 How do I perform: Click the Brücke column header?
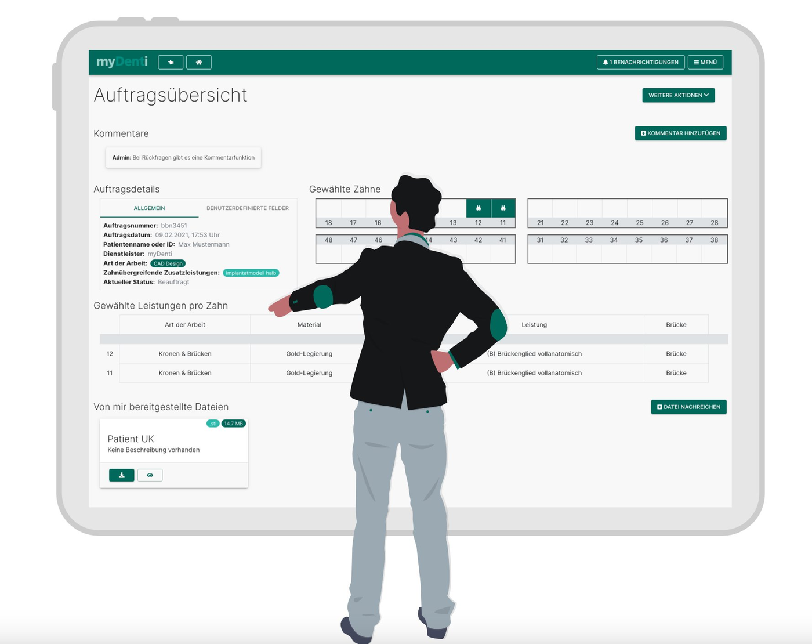[676, 325]
